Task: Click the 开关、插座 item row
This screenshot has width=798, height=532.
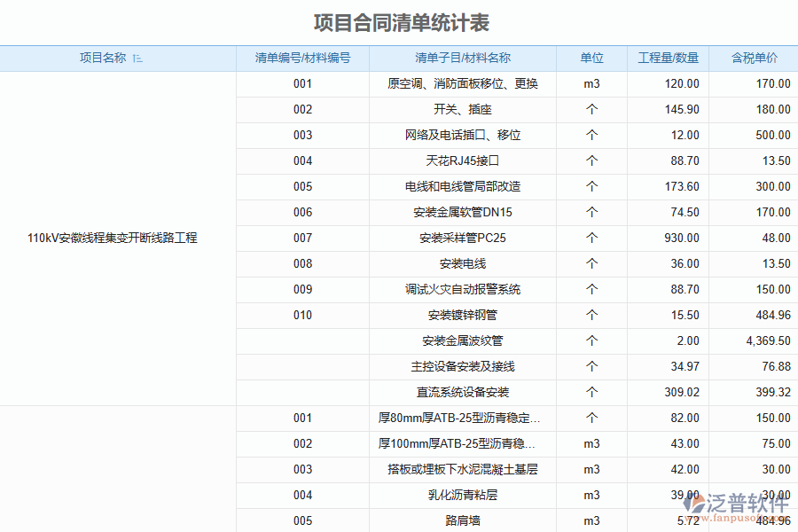Action: pos(462,110)
